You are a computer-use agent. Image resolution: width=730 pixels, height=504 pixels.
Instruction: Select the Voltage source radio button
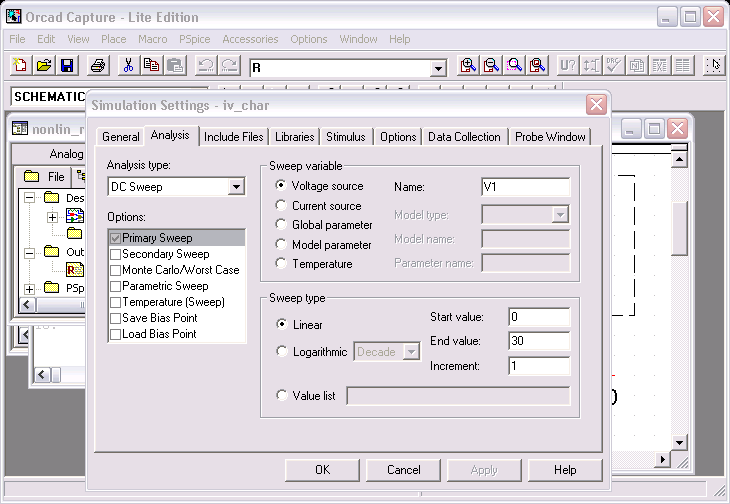coord(281,185)
